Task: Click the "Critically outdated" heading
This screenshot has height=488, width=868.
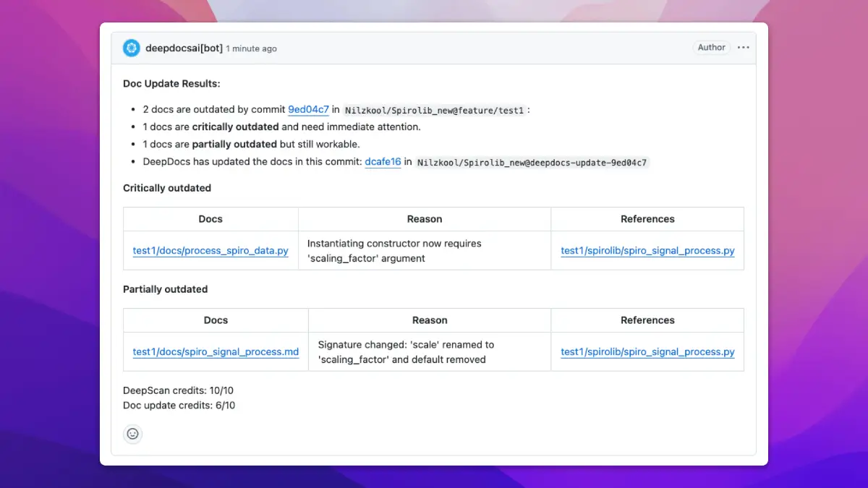Action: tap(167, 188)
